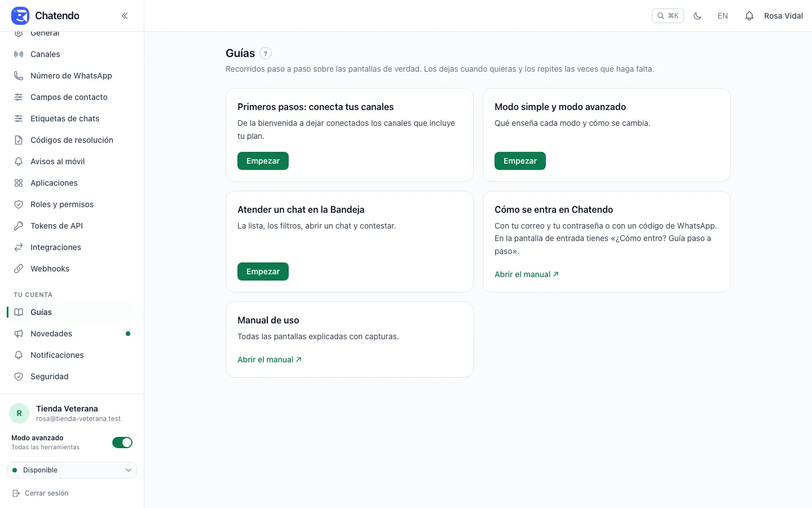Screen dimensions: 812x508
Task: Toggle dark mode moon icon
Action: tap(698, 16)
